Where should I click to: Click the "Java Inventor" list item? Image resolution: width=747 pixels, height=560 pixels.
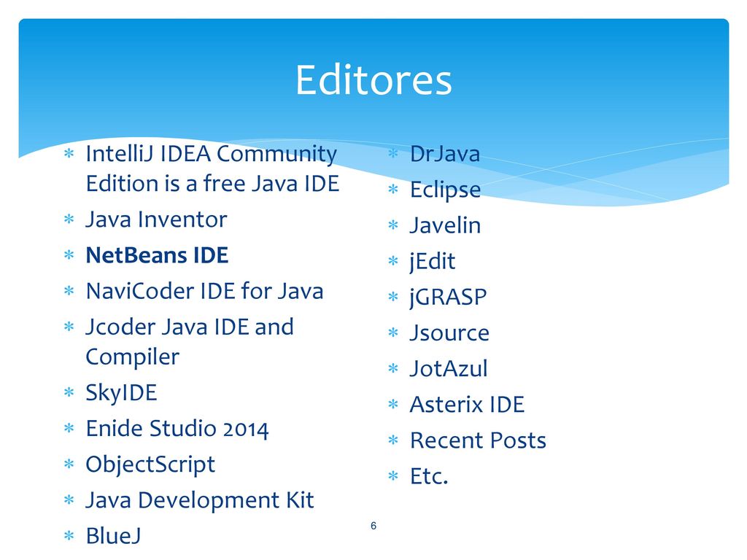[x=156, y=219]
